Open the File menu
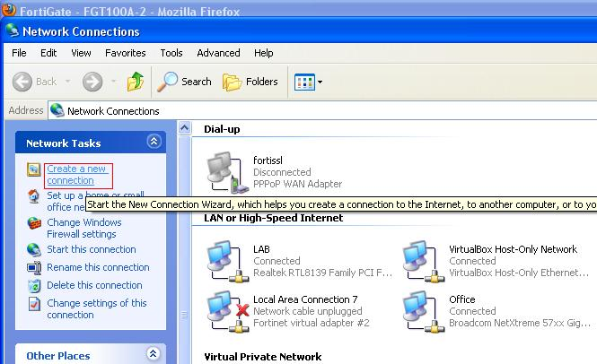This screenshot has width=597, height=364. [19, 53]
